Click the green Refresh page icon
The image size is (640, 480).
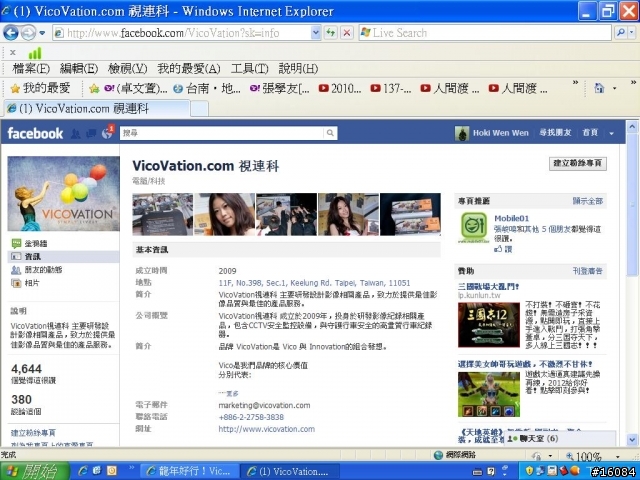[331, 33]
